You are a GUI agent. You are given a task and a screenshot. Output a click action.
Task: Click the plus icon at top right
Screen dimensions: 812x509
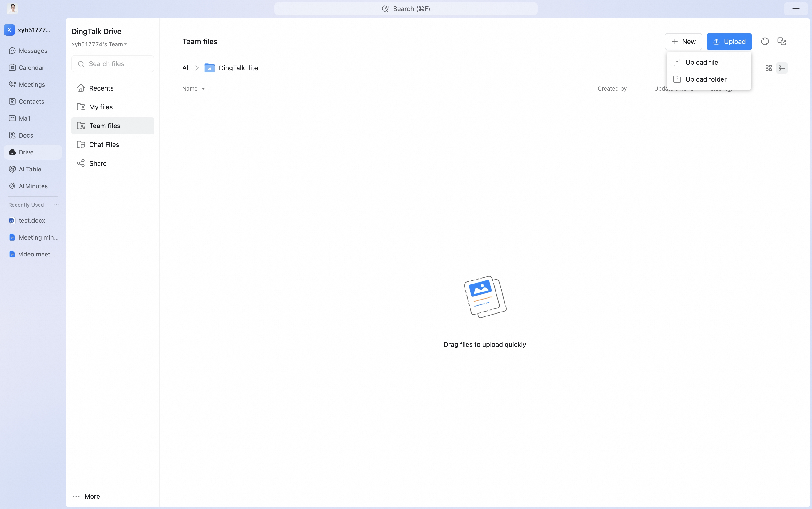point(796,9)
